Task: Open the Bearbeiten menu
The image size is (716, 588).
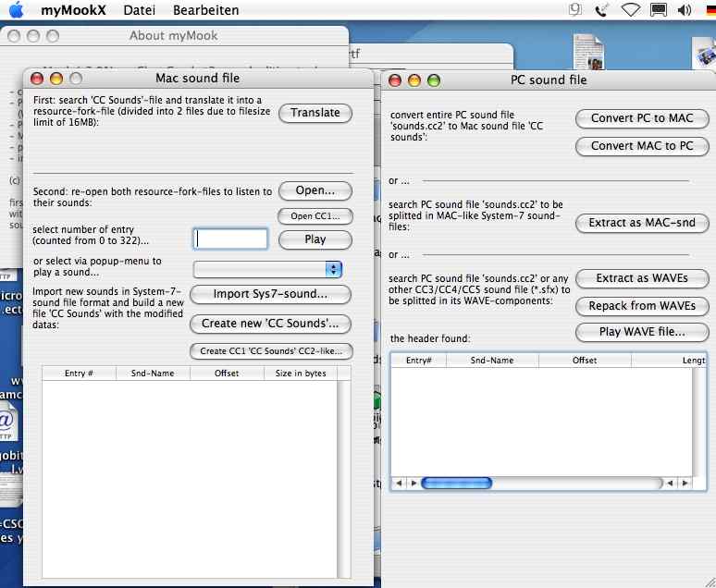Action: pyautogui.click(x=206, y=10)
